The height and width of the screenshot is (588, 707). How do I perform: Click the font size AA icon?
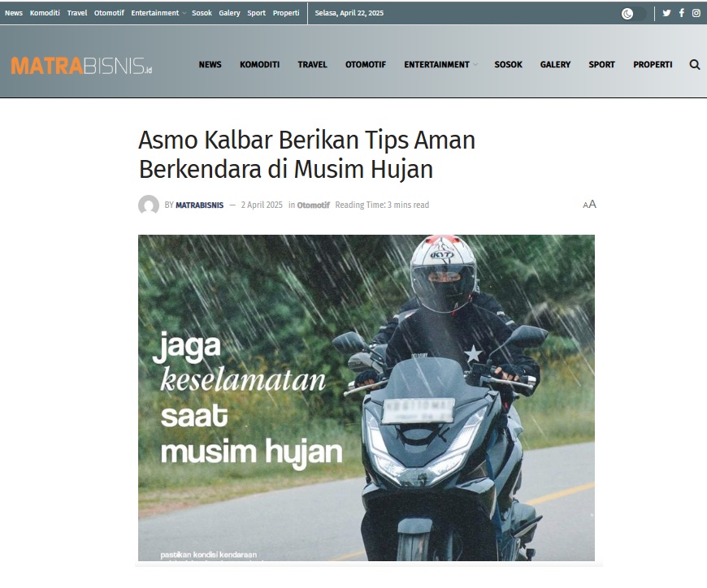pyautogui.click(x=589, y=204)
